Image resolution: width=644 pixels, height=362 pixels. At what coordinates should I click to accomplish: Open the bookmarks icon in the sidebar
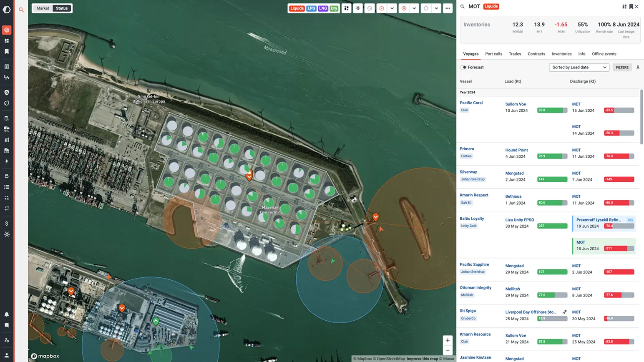(7, 52)
